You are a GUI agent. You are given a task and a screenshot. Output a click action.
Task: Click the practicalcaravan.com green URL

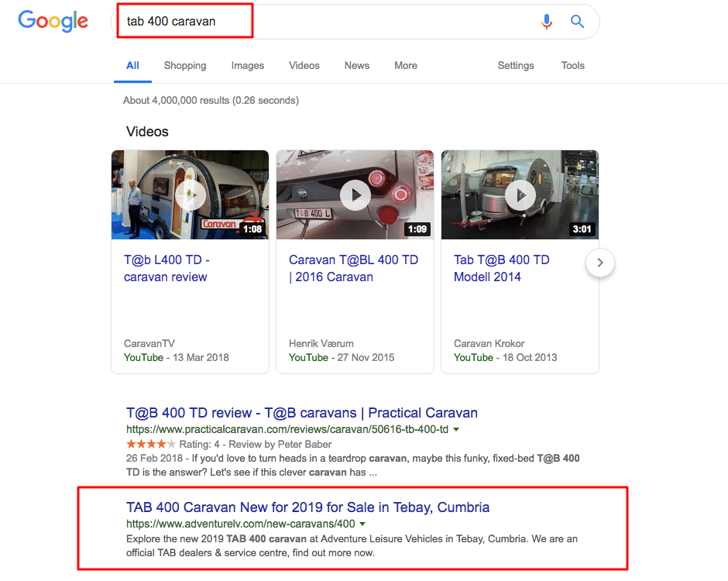pos(287,430)
